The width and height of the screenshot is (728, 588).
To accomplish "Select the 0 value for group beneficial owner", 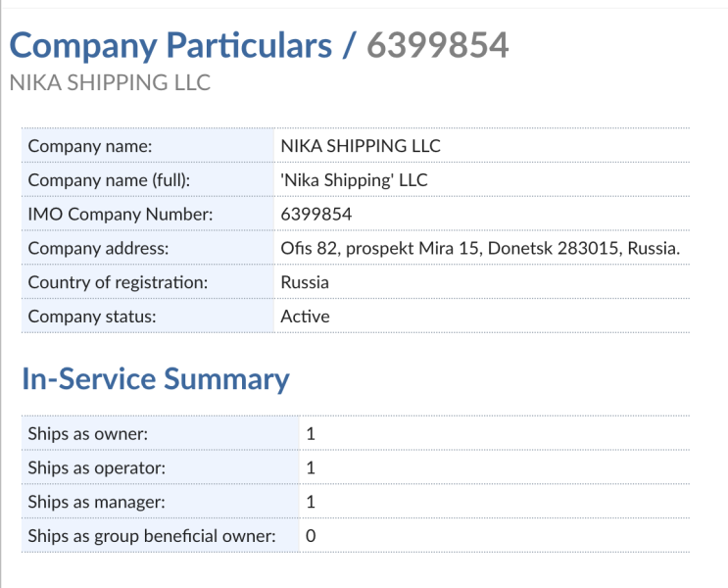I will click(x=311, y=536).
